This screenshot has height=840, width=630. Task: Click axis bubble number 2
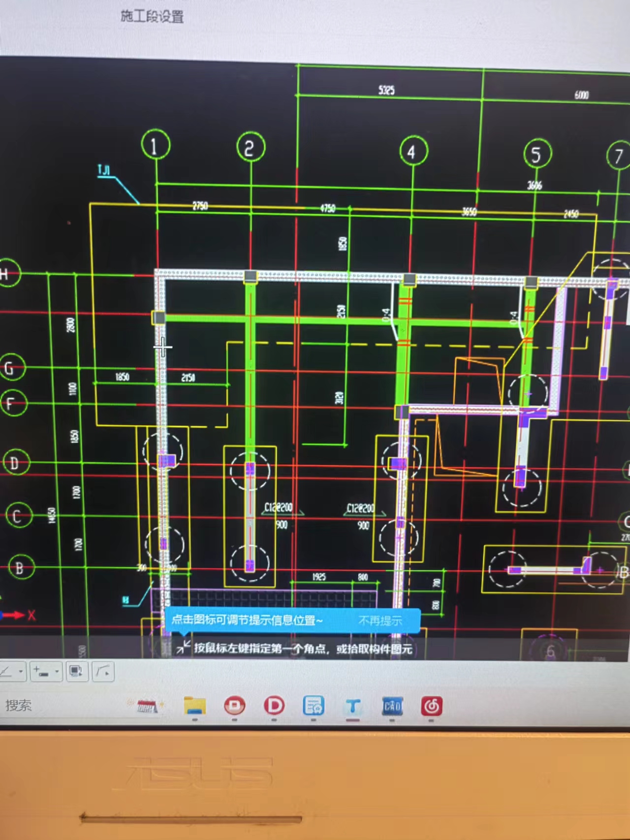tap(251, 147)
